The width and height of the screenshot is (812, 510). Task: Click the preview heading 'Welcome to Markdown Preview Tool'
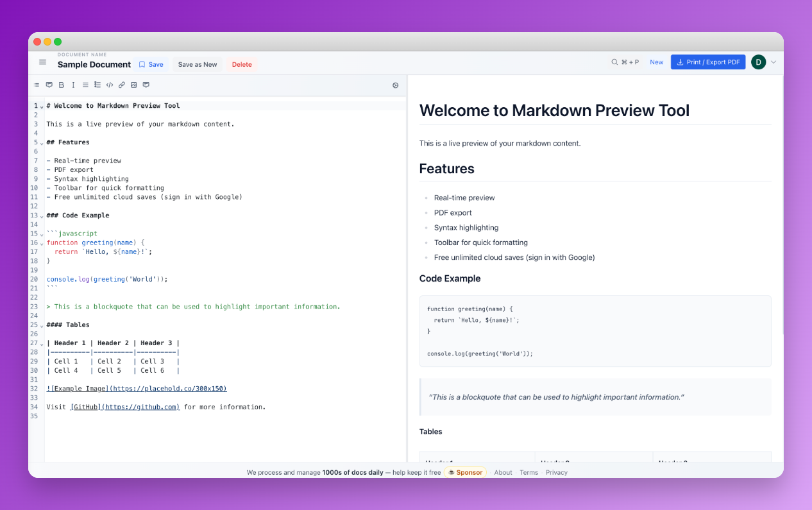(x=554, y=110)
